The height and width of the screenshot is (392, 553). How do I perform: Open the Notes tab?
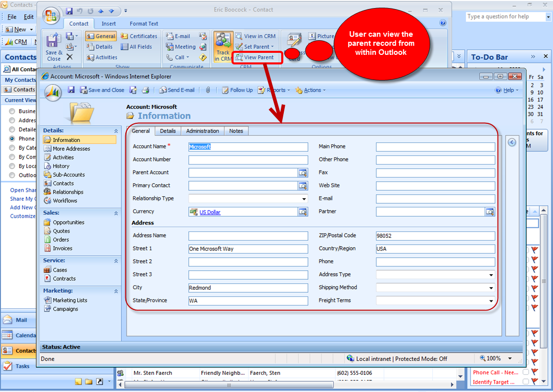[236, 131]
